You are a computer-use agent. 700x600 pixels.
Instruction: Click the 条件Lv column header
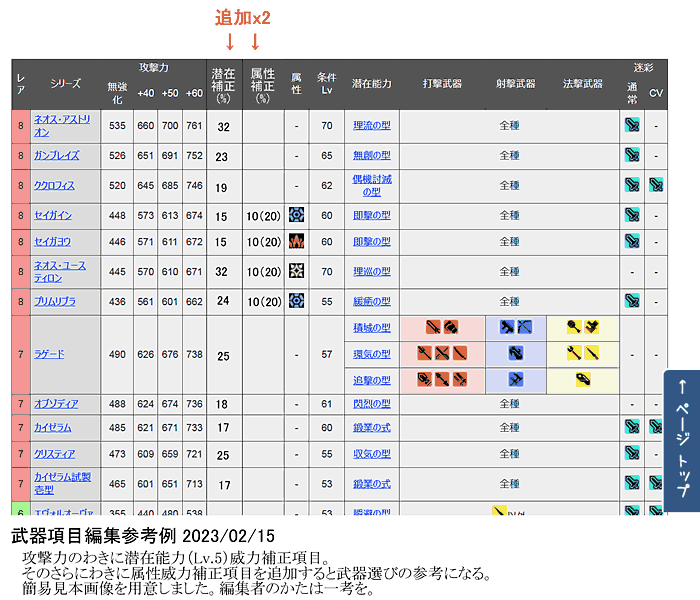[x=327, y=85]
